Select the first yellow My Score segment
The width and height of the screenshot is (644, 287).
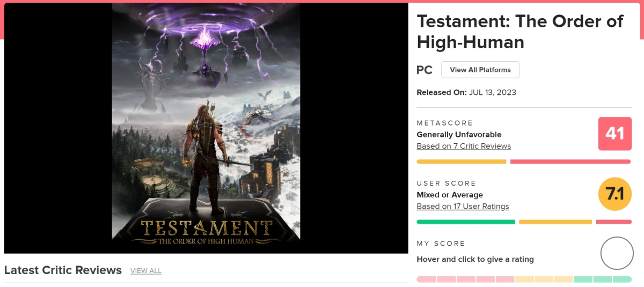click(524, 279)
